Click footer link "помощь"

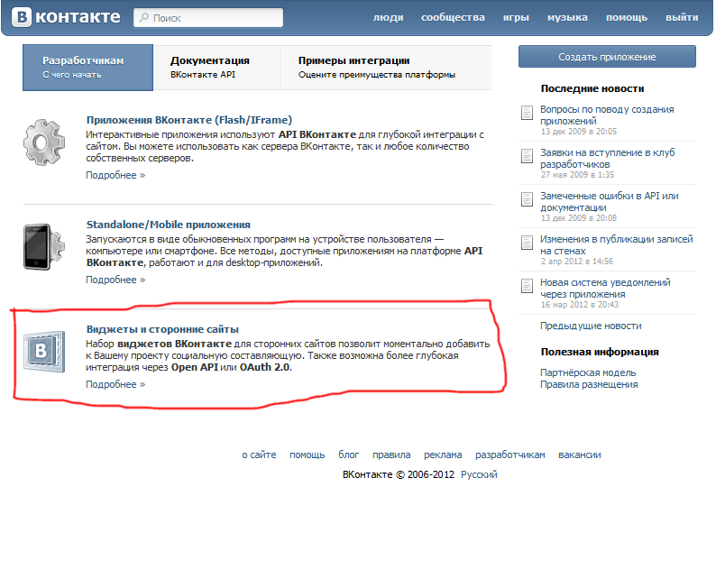(x=308, y=455)
